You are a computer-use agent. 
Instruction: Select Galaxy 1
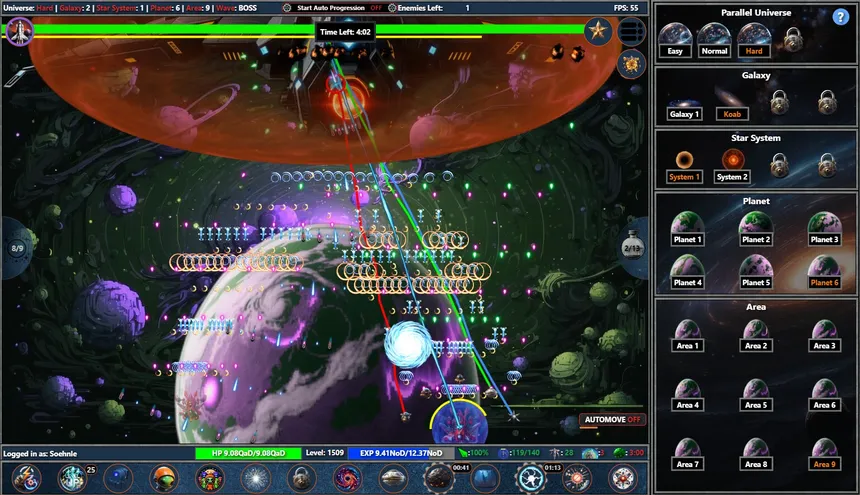click(684, 109)
